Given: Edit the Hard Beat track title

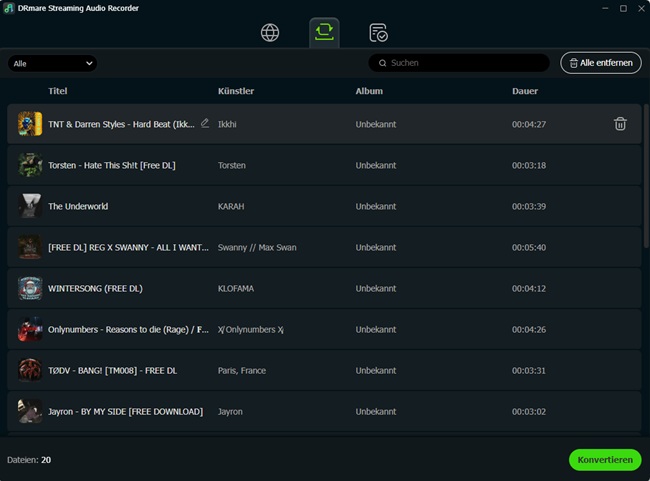Looking at the screenshot, I should pos(205,123).
